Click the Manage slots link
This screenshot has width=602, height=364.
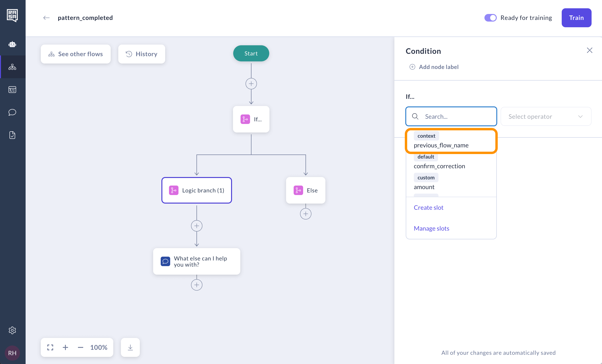pos(431,228)
